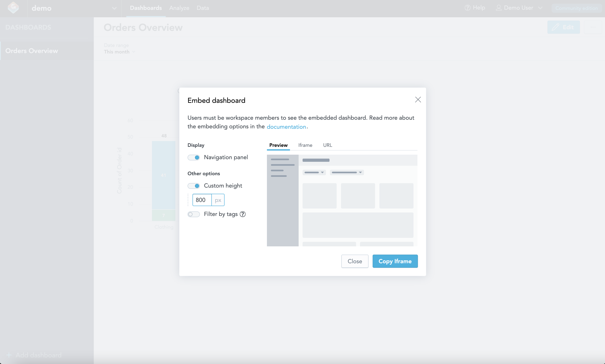Open the ellipsis more options menu
Viewport: 605px width, 364px height.
point(593,27)
